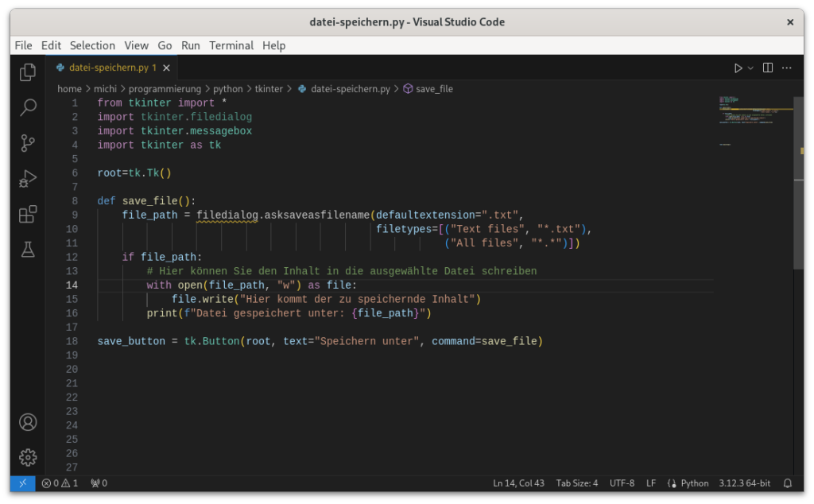Click the ports forwarded status item

pos(99,483)
